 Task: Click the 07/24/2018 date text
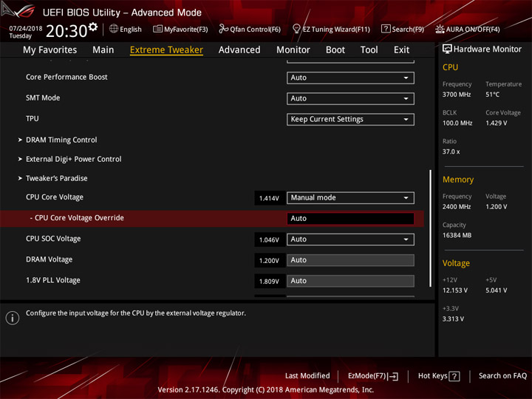[25, 29]
